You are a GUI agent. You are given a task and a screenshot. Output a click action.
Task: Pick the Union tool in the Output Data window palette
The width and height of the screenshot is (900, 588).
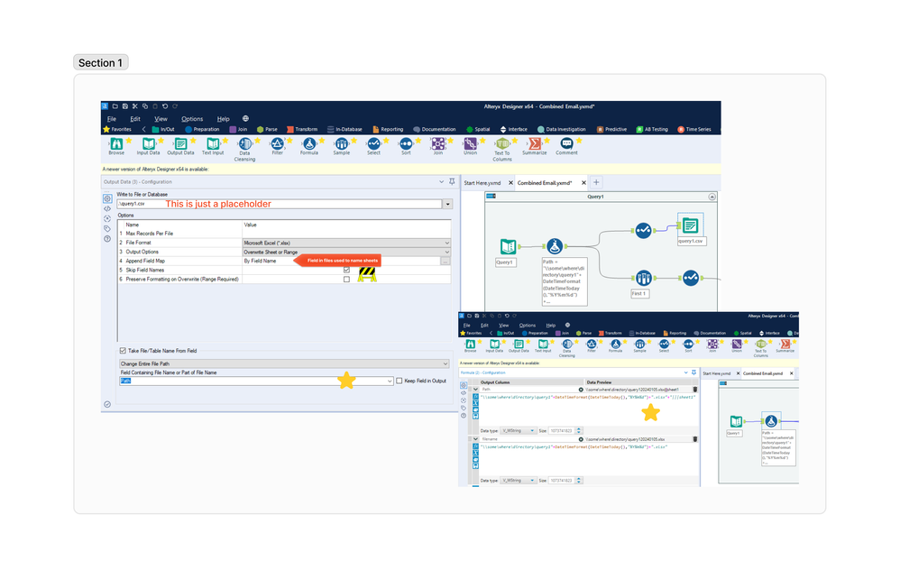(470, 146)
